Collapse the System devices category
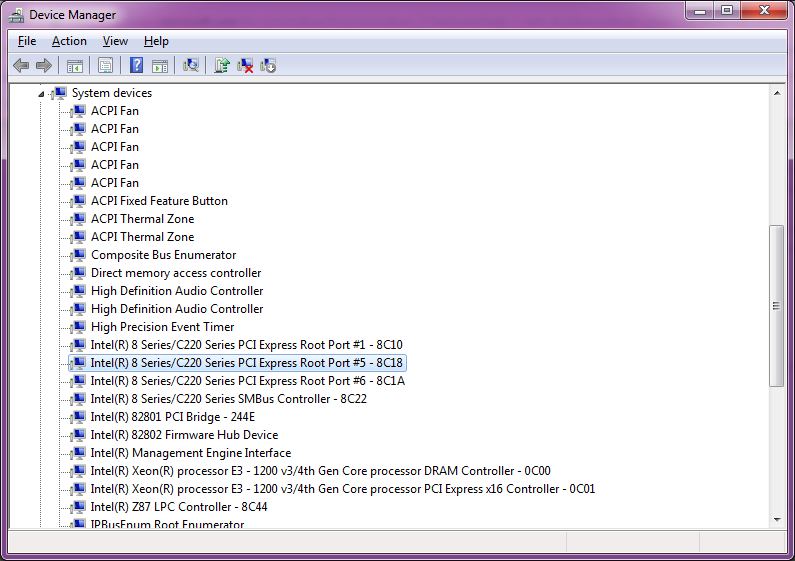This screenshot has width=795, height=561. (42, 93)
